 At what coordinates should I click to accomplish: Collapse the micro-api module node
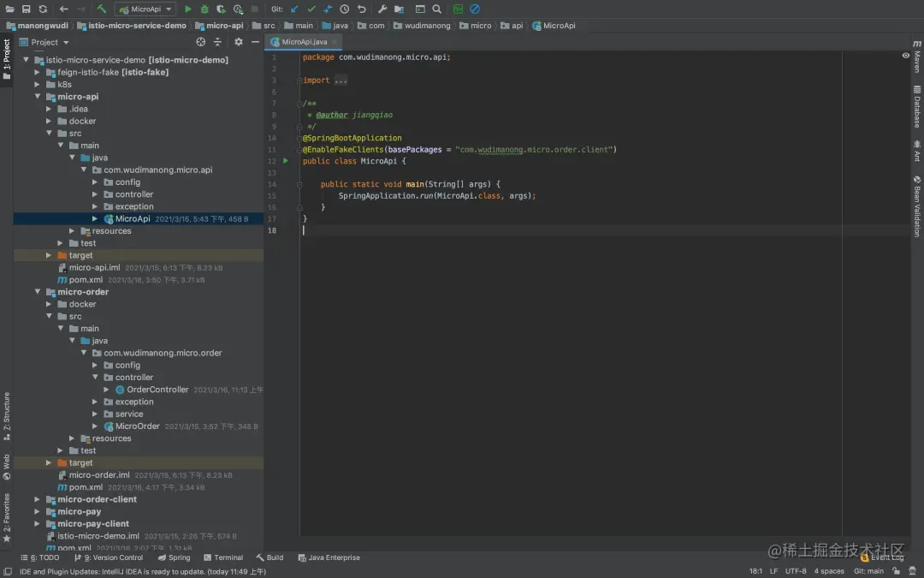pos(38,96)
